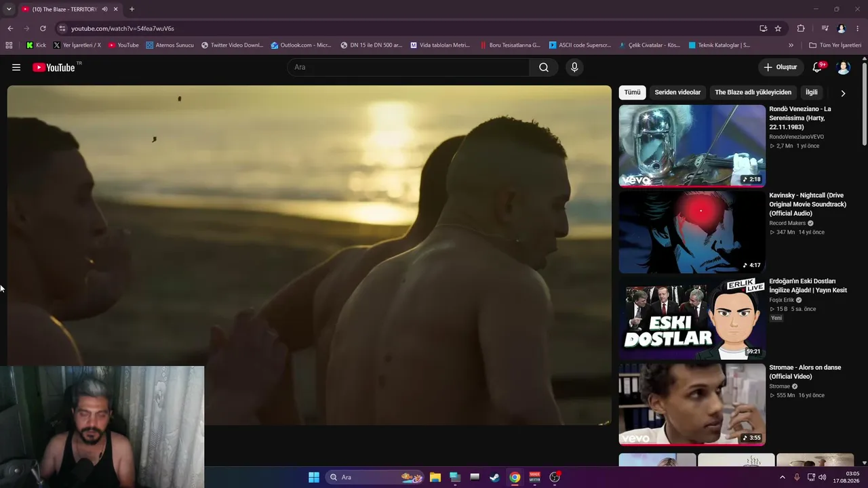868x488 pixels.
Task: Select The Blaze adlı yükleyiciden chip
Action: coord(753,92)
